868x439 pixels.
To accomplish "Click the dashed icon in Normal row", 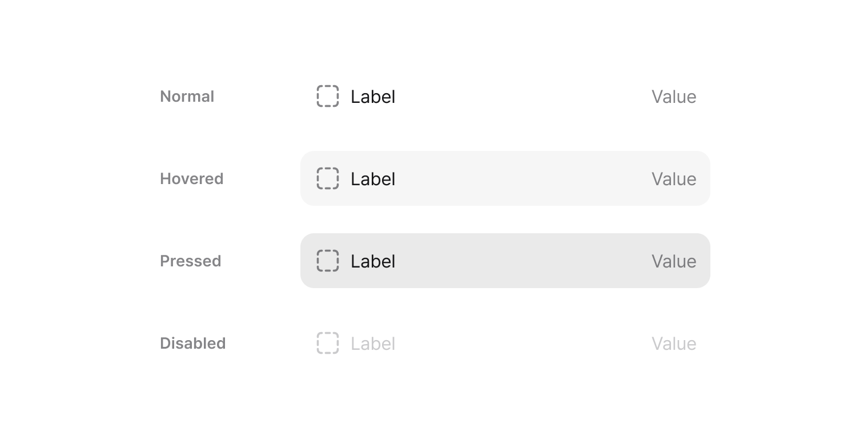I will 328,96.
